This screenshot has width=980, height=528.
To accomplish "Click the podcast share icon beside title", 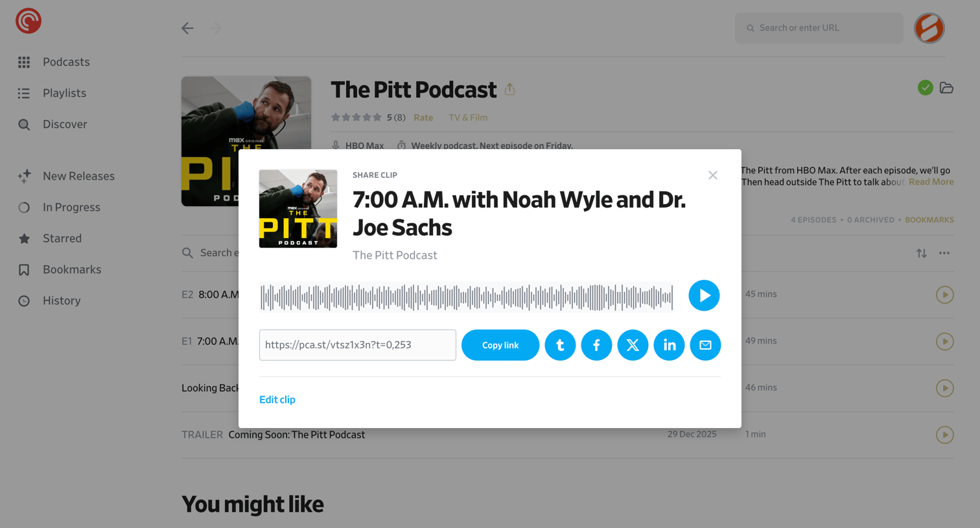I will click(509, 89).
